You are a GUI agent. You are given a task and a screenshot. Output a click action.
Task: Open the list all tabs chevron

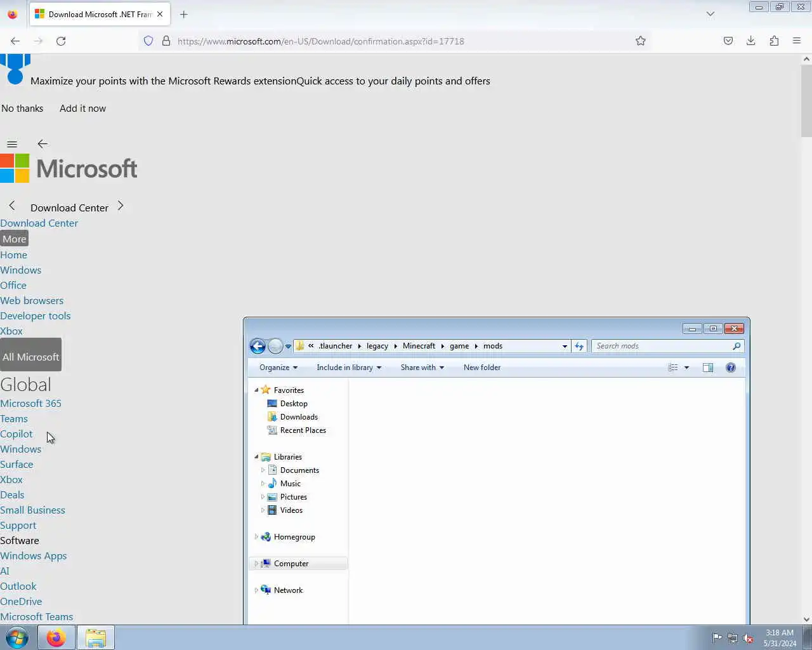pyautogui.click(x=710, y=14)
